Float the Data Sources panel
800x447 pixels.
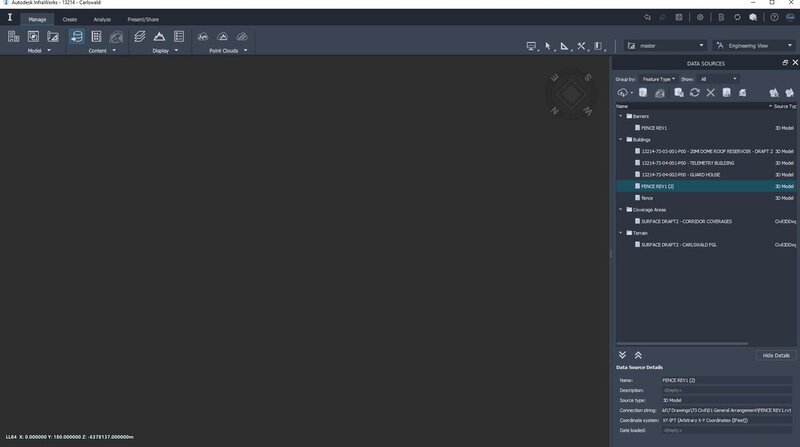[x=785, y=63]
